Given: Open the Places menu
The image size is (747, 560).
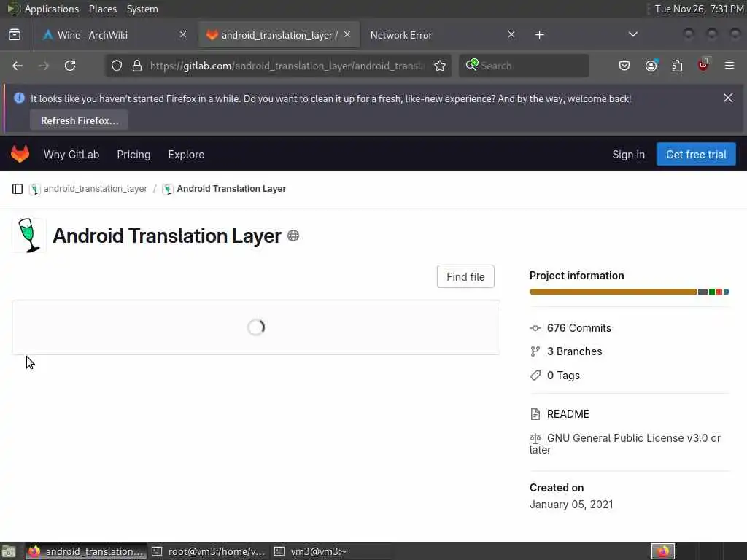Looking at the screenshot, I should pyautogui.click(x=102, y=9).
